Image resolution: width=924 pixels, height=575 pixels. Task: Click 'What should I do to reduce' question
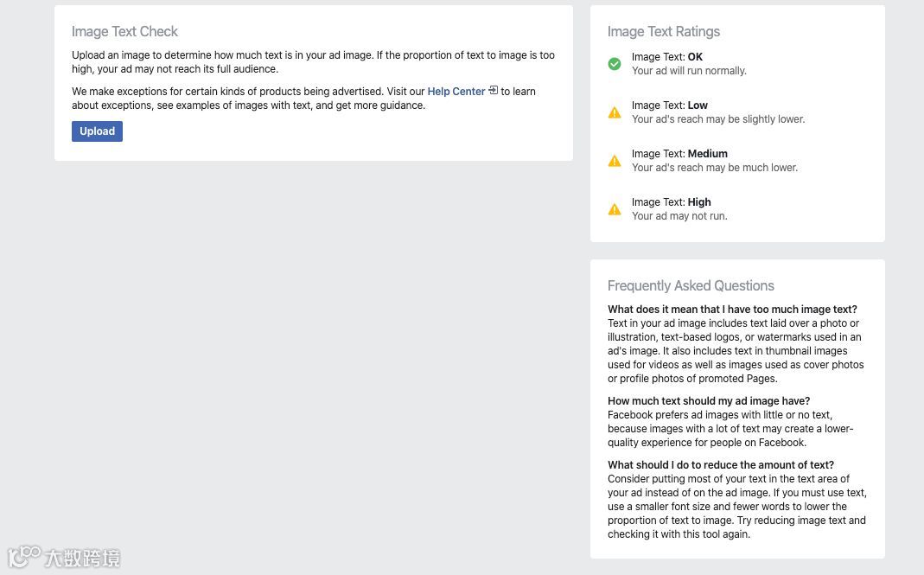(x=721, y=465)
